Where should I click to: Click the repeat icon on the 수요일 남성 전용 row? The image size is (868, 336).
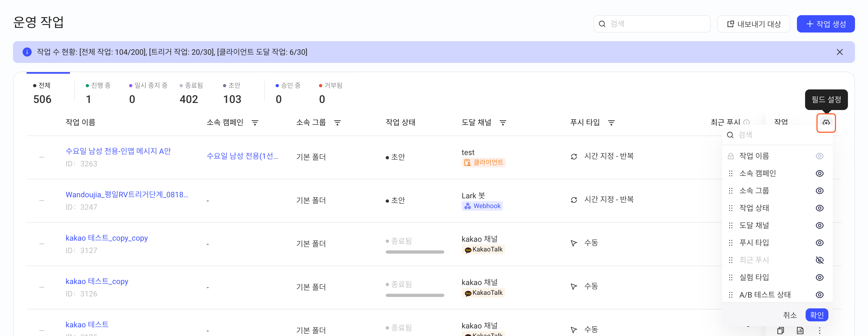point(574,157)
